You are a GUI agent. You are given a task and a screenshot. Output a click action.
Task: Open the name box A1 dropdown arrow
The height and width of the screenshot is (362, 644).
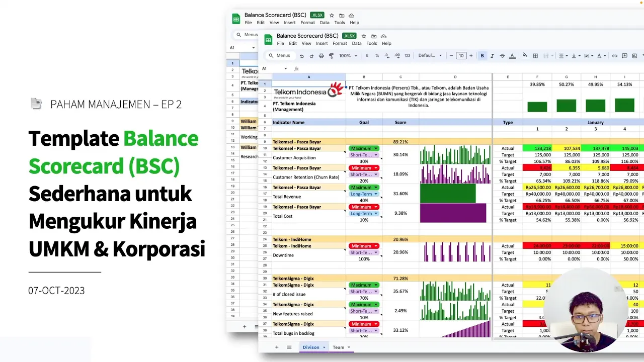tap(286, 69)
